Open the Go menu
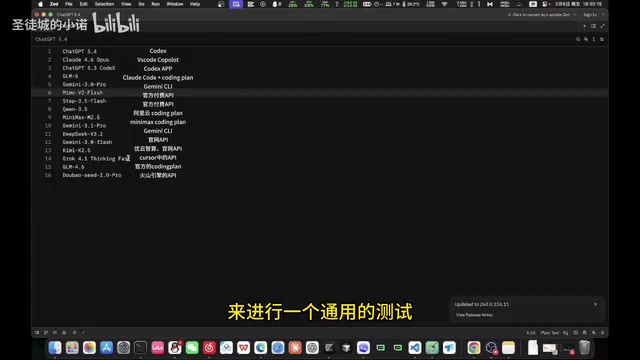The image size is (640, 360). tap(141, 4)
